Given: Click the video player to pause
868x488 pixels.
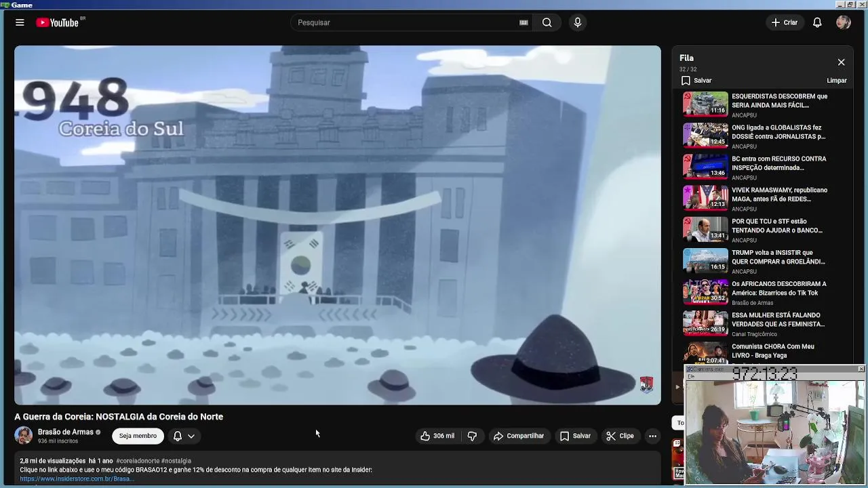Looking at the screenshot, I should click(338, 225).
